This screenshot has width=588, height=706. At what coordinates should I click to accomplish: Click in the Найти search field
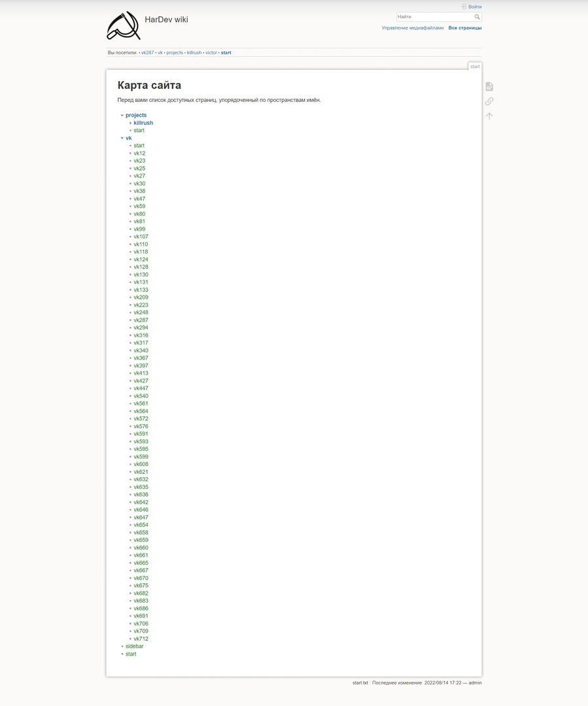pos(435,16)
